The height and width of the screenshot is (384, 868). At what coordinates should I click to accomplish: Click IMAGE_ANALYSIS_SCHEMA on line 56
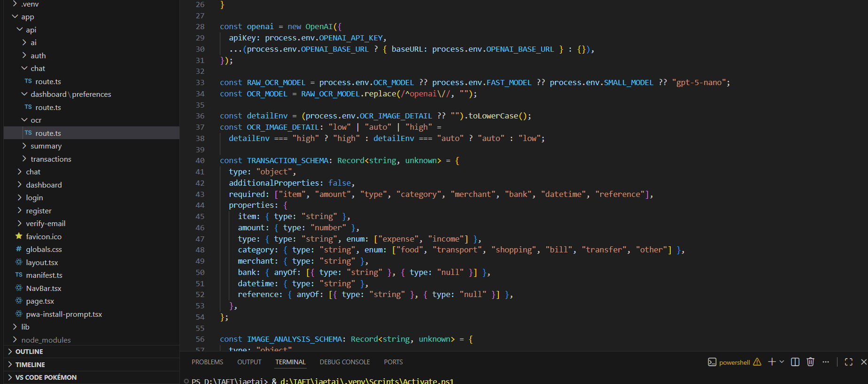point(294,339)
